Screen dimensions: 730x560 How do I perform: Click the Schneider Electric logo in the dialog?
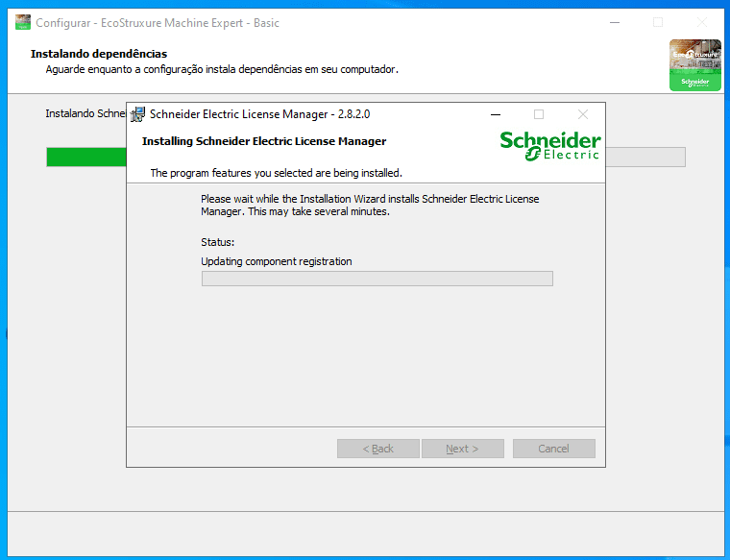(550, 146)
